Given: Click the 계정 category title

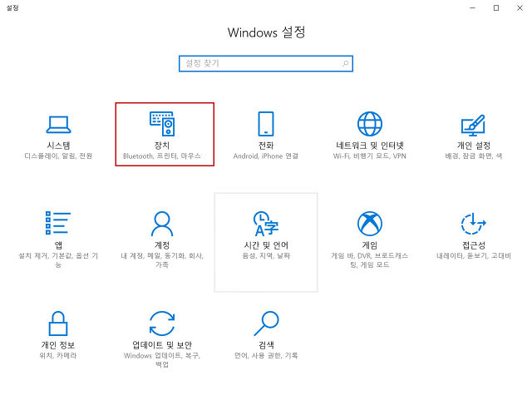Looking at the screenshot, I should 162,245.
